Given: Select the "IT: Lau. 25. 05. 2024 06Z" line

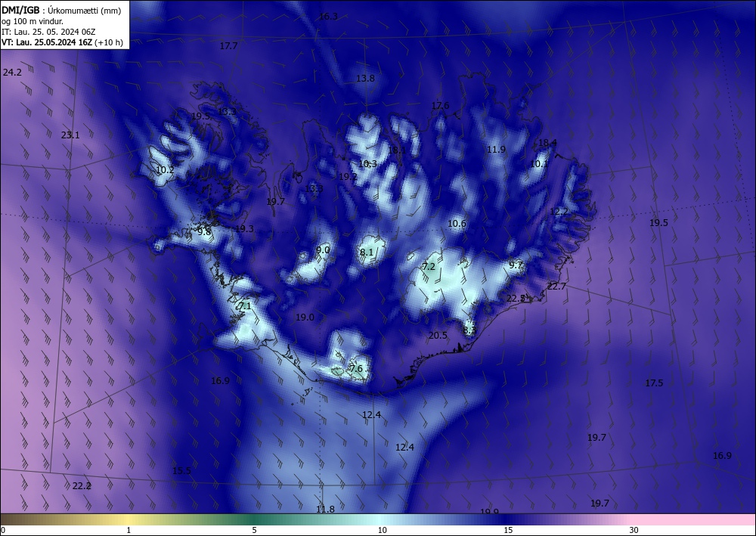Looking at the screenshot, I should (48, 32).
